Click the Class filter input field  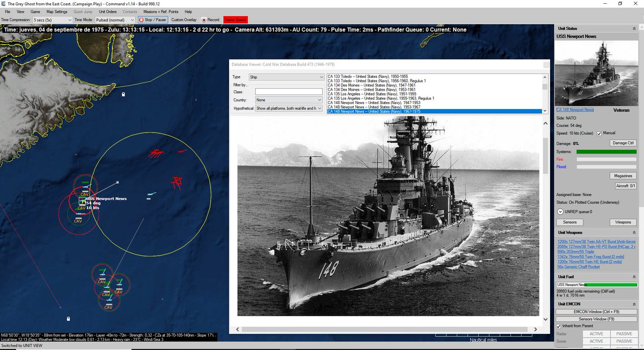click(289, 92)
